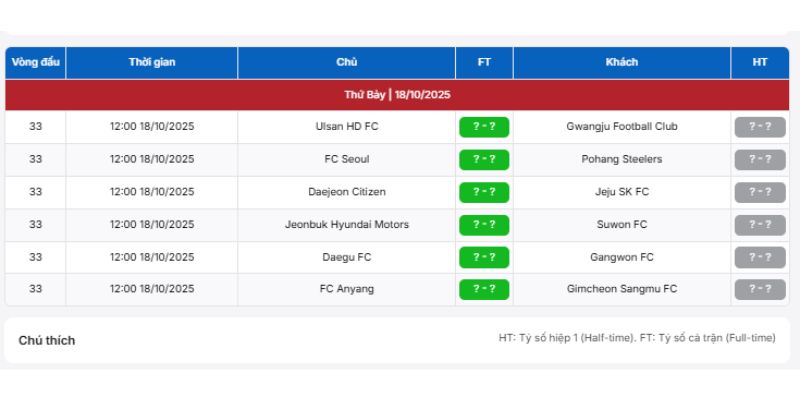The width and height of the screenshot is (800, 400).
Task: Open the Gwangju Football Club team link
Action: coord(621,127)
